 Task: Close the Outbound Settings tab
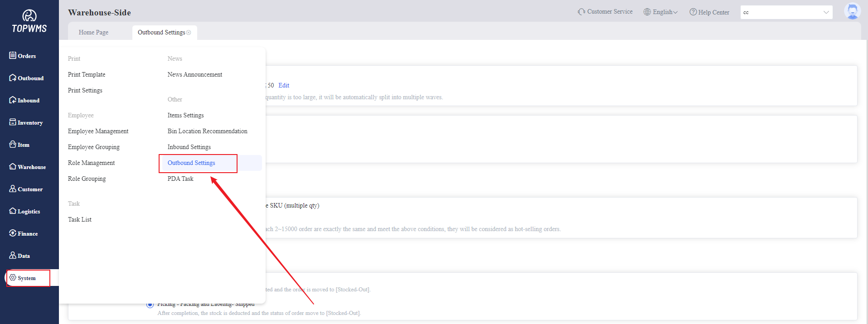(x=189, y=33)
